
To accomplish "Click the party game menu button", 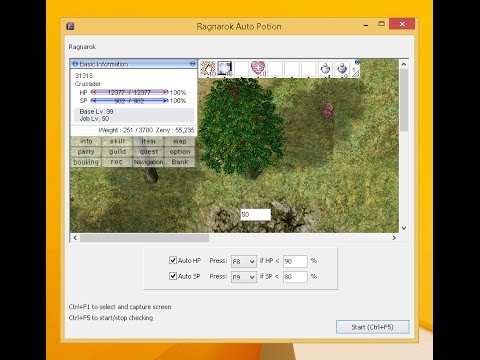I will [86, 152].
